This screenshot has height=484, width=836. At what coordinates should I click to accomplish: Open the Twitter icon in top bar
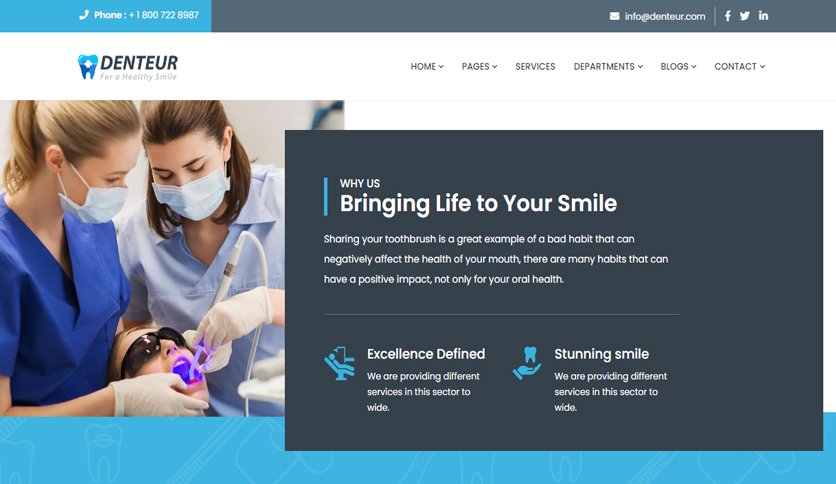(x=744, y=16)
